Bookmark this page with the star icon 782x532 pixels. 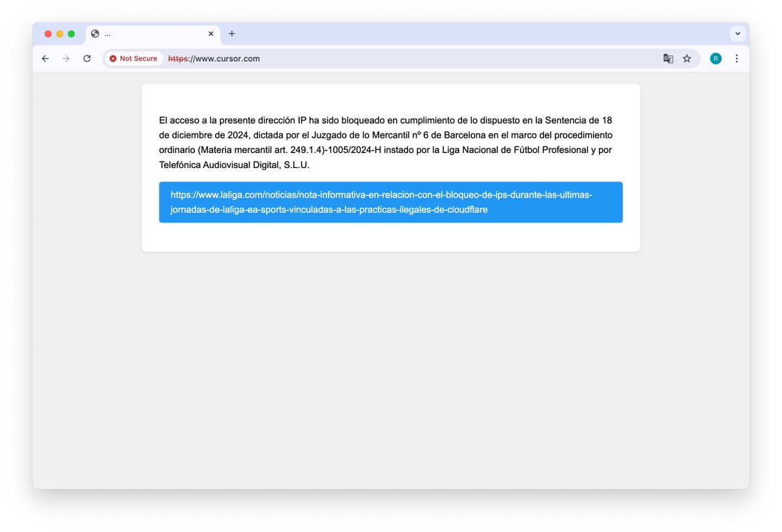click(x=687, y=59)
